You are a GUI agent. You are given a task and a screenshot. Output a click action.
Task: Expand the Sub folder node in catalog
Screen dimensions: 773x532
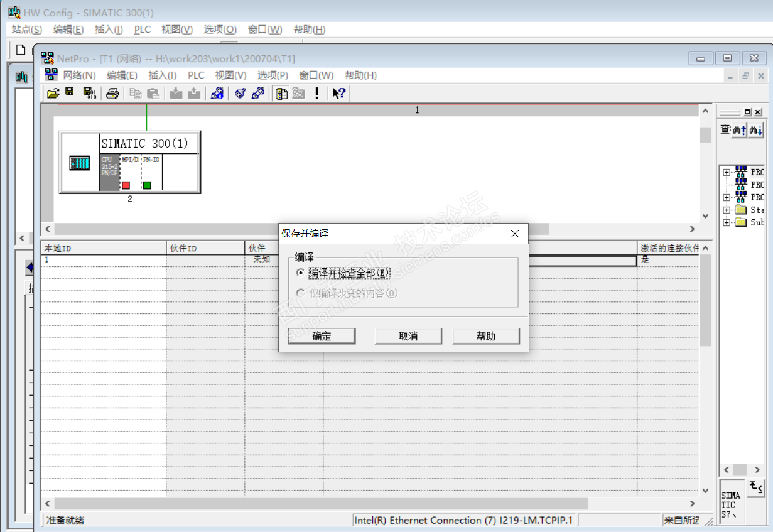(727, 222)
